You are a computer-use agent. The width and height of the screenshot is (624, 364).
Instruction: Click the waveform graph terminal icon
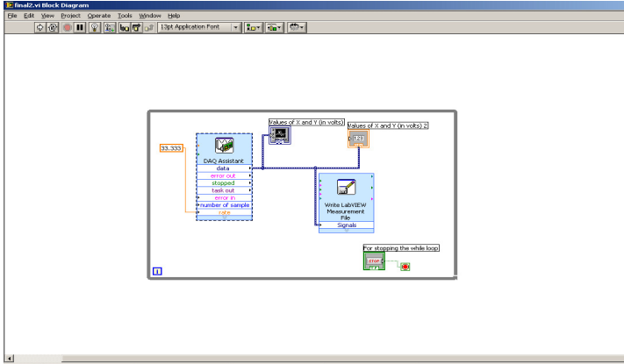click(x=280, y=135)
